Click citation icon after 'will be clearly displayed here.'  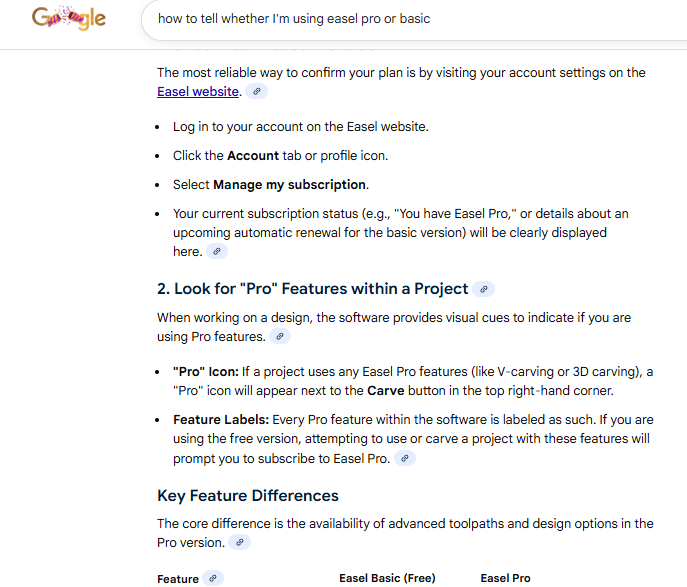pyautogui.click(x=216, y=252)
